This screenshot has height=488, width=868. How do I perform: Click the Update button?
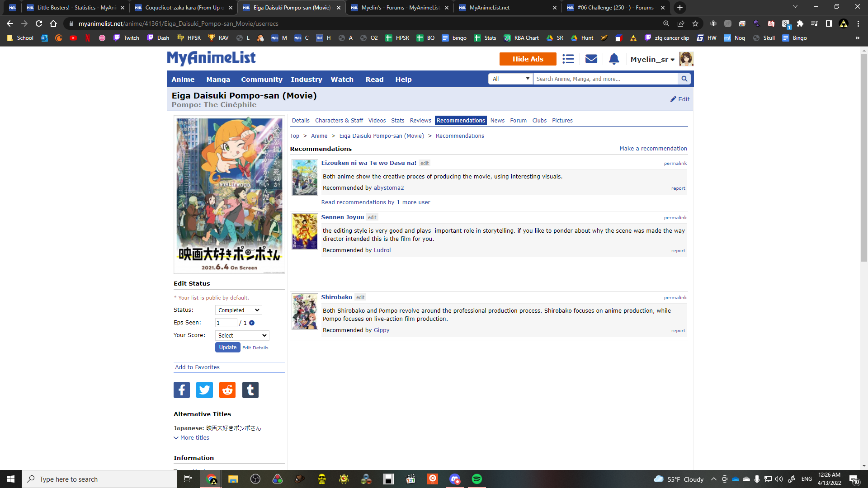coord(227,347)
